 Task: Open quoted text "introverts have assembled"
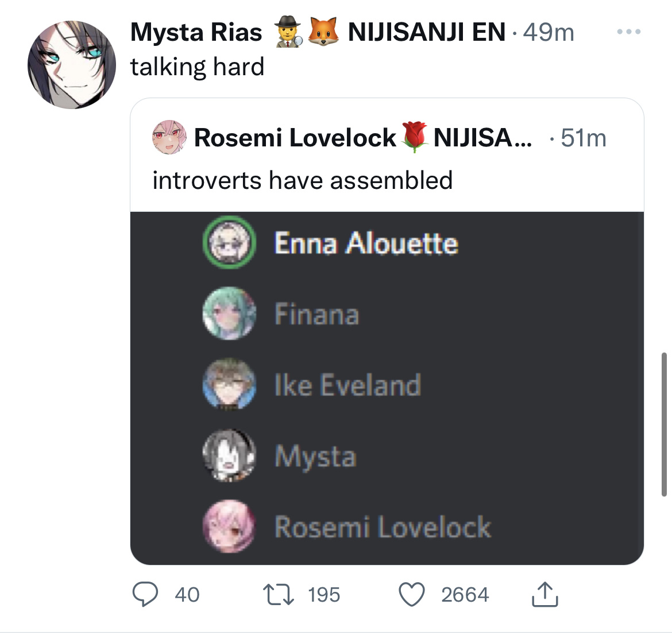303,180
